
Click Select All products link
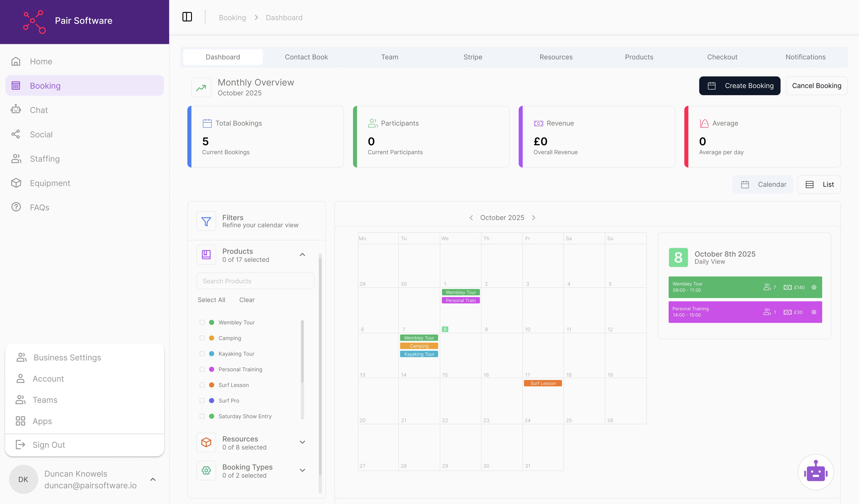point(211,300)
